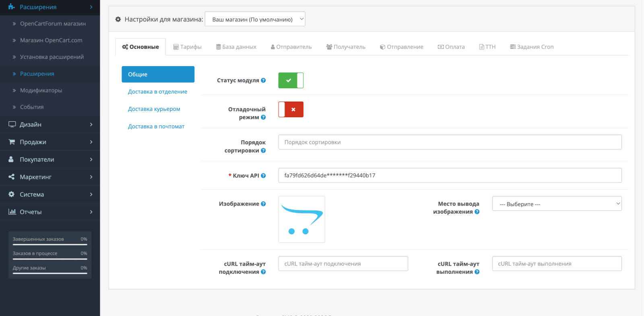The width and height of the screenshot is (644, 316).
Task: Click the document icon on ТТН tab
Action: (482, 47)
